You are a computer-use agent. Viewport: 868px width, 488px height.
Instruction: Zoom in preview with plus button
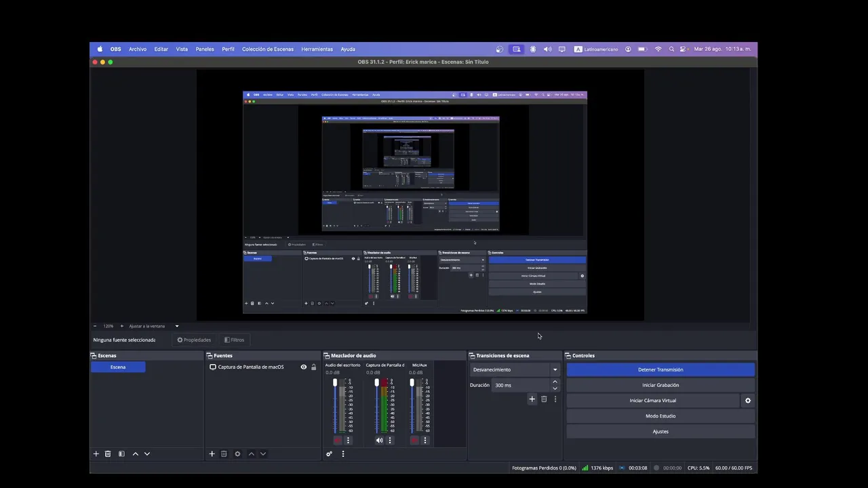coord(121,326)
